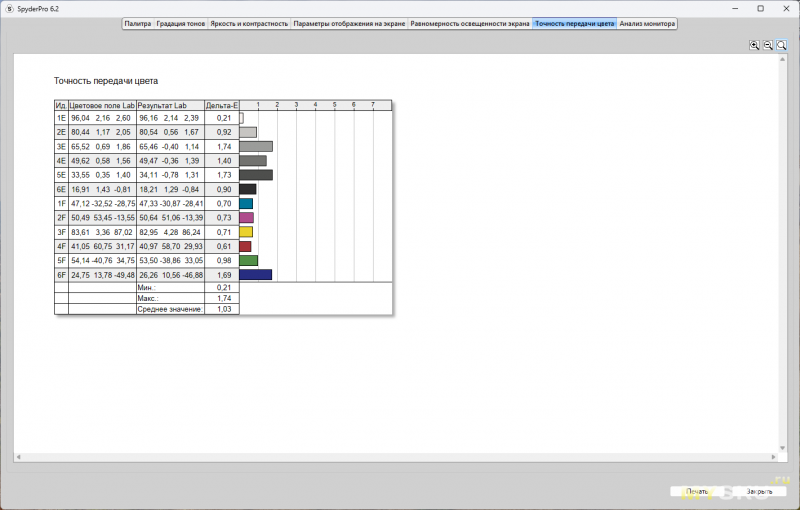Screen dimensions: 800x510
Task: Click the SpyderPro app icon in title bar
Action: pyautogui.click(x=8, y=8)
